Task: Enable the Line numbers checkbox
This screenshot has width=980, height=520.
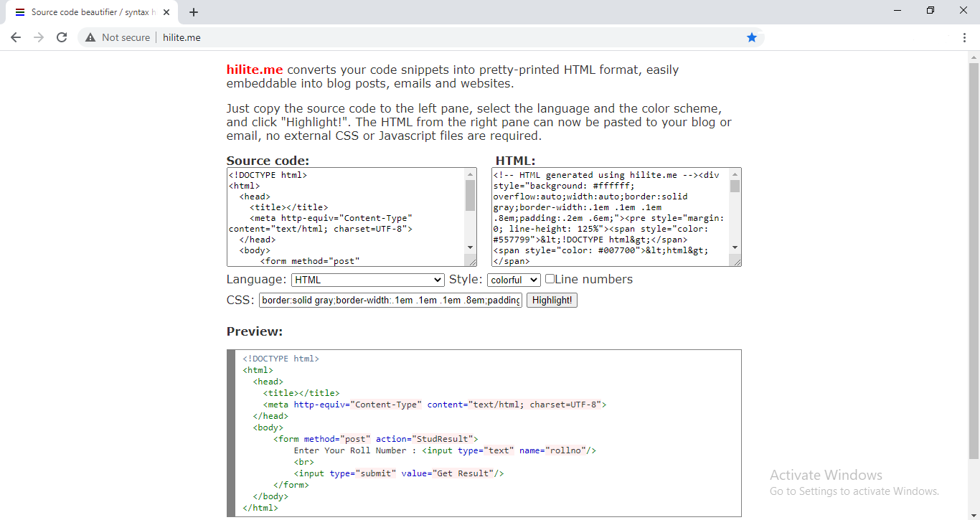Action: 549,279
